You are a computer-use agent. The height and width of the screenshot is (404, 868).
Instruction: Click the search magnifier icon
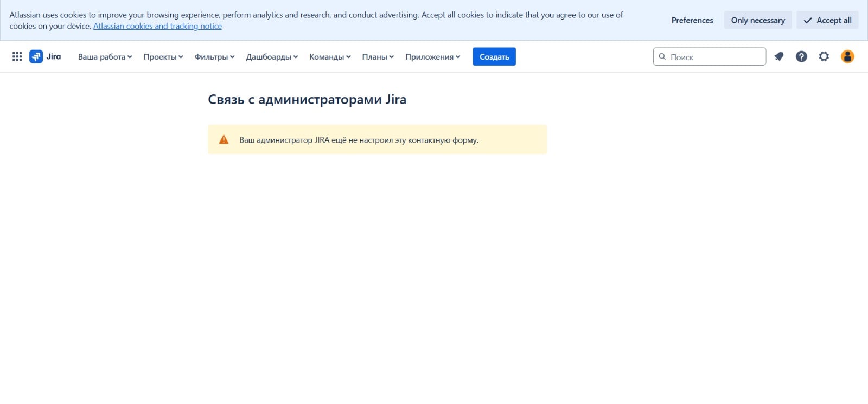662,56
